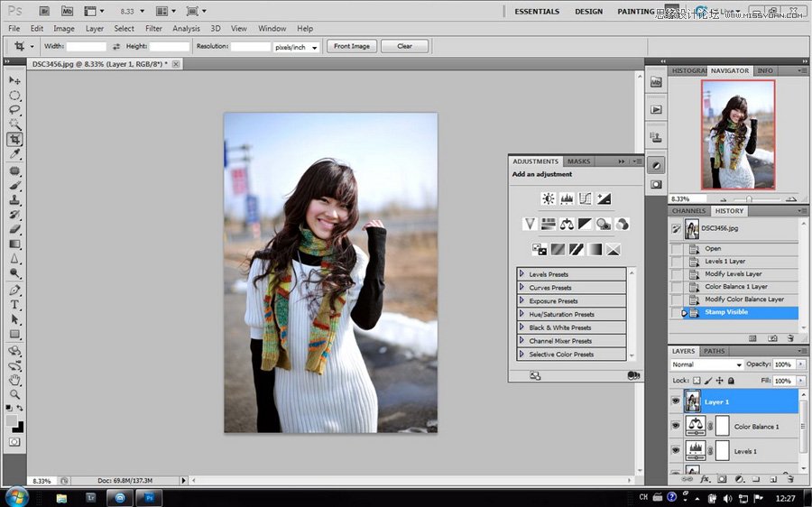Select the Horizontal Type tool

click(x=14, y=305)
